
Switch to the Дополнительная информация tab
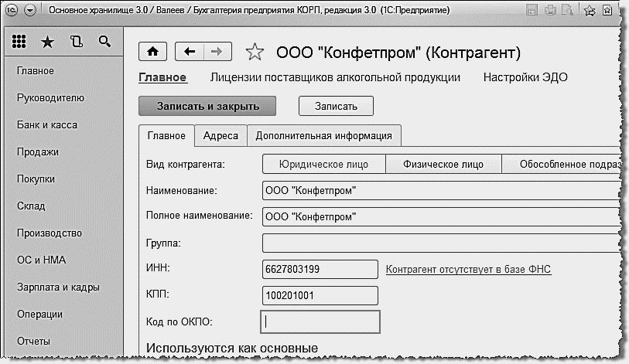[x=323, y=135]
